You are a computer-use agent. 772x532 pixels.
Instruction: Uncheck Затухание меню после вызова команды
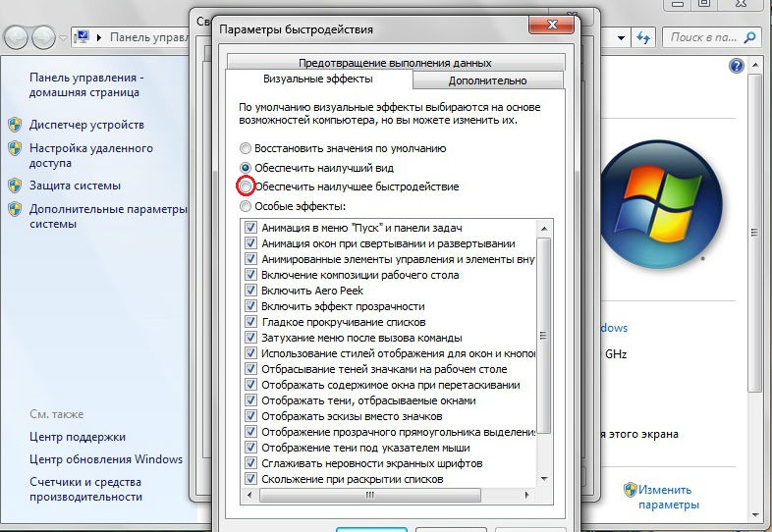click(x=250, y=338)
